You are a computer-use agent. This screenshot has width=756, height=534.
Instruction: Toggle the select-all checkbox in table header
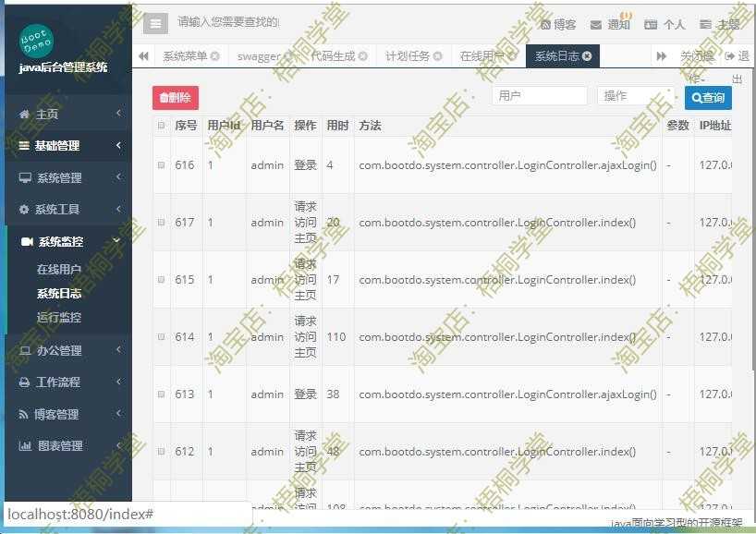click(161, 126)
